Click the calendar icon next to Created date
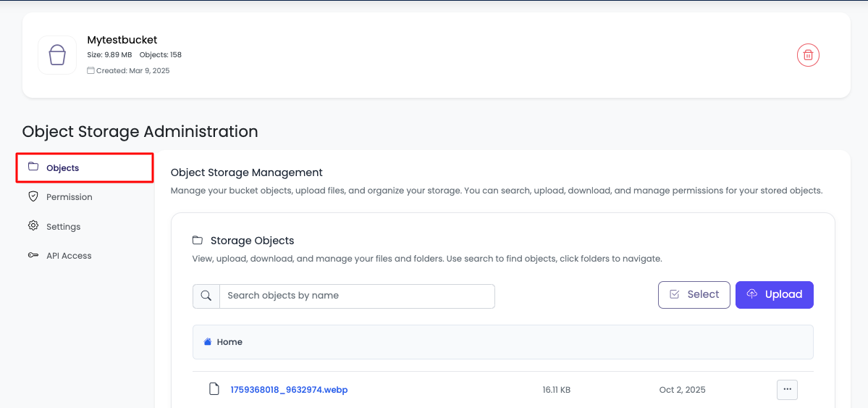Image resolution: width=868 pixels, height=408 pixels. pyautogui.click(x=90, y=71)
